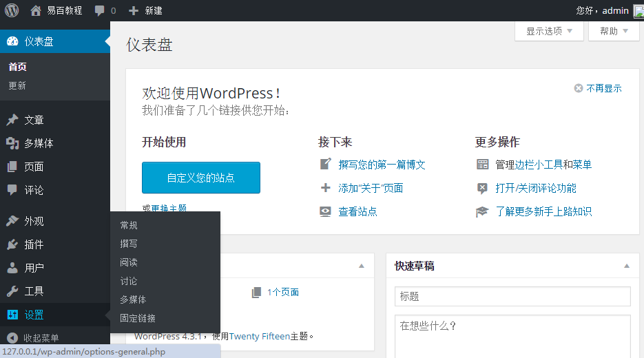Screen dimensions: 644x358
Task: Click the widgets icon beside 管理边栏小工具和菜单
Action: (482, 165)
